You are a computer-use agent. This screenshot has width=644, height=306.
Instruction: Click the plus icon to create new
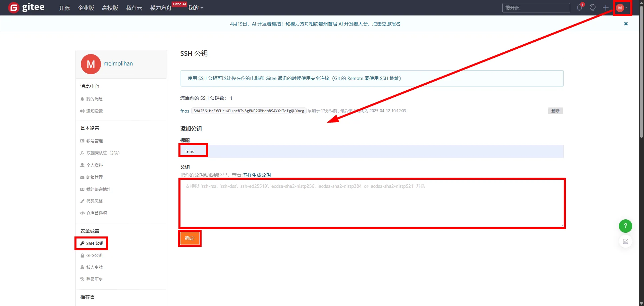tap(605, 8)
